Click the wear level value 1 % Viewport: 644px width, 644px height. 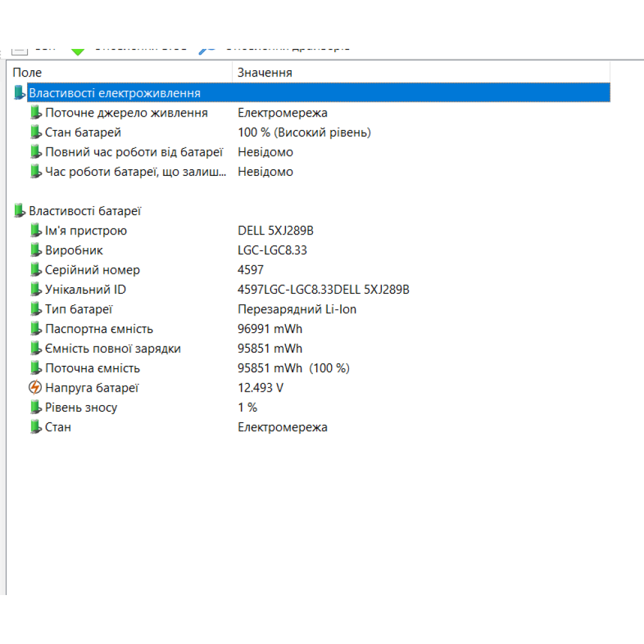(x=247, y=408)
